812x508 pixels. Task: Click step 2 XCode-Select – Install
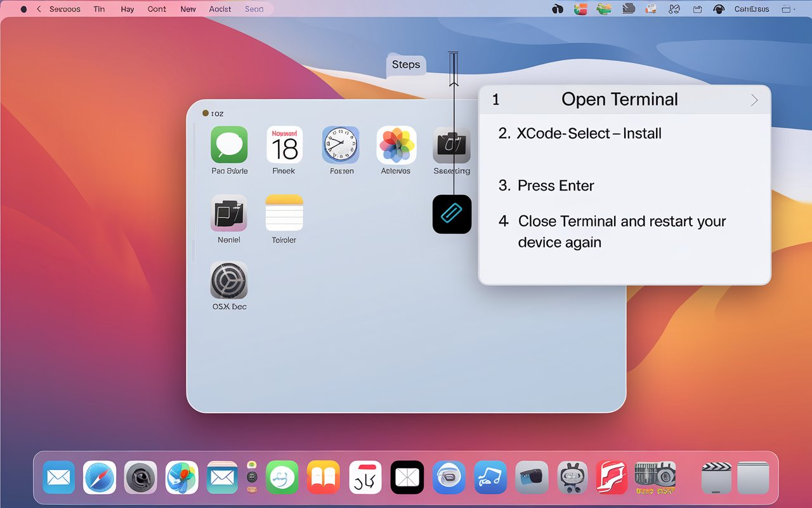580,133
